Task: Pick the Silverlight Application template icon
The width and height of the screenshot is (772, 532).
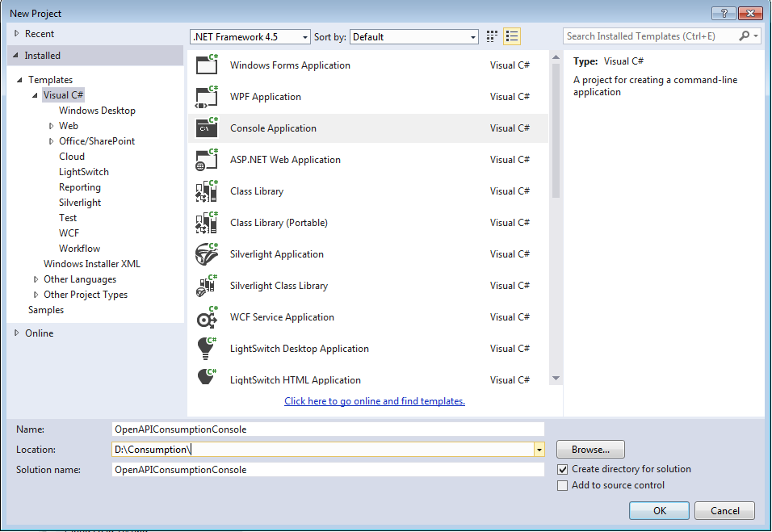Action: 207,254
